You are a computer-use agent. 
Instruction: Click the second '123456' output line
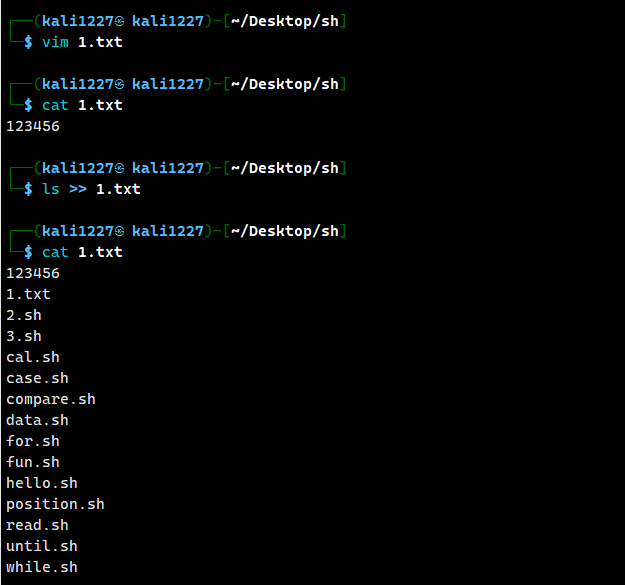pyautogui.click(x=33, y=273)
